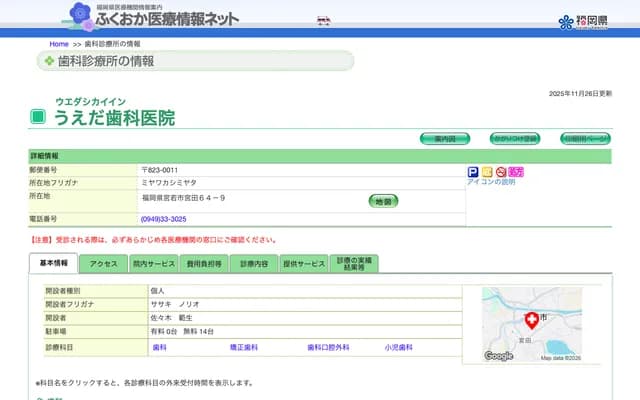This screenshot has height=400, width=640.
Task: Click the yellow accessibility icon beside parking
Action: click(487, 172)
